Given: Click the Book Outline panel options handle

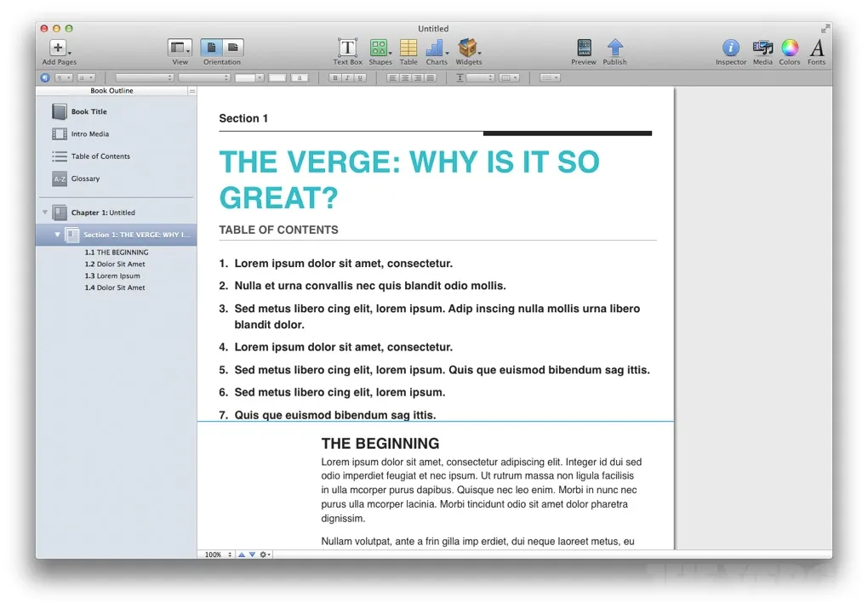Looking at the screenshot, I should [191, 91].
